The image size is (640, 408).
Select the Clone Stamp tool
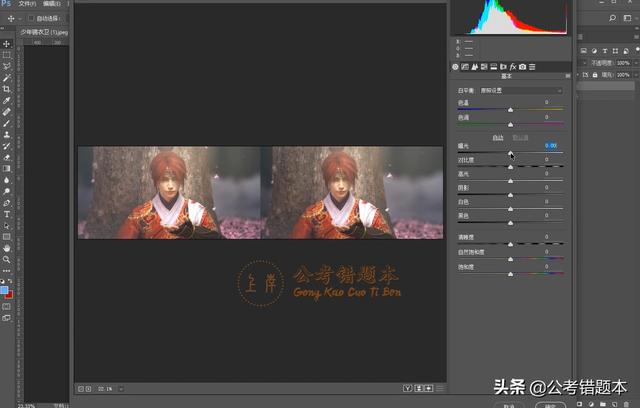pyautogui.click(x=7, y=135)
